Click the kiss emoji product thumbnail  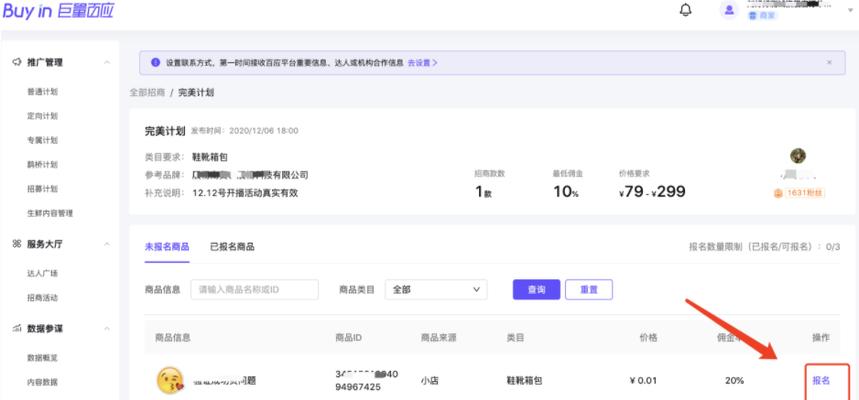(x=170, y=380)
